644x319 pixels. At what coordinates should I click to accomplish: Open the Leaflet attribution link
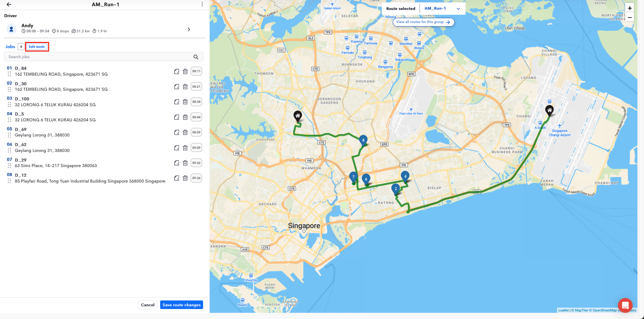pos(563,310)
